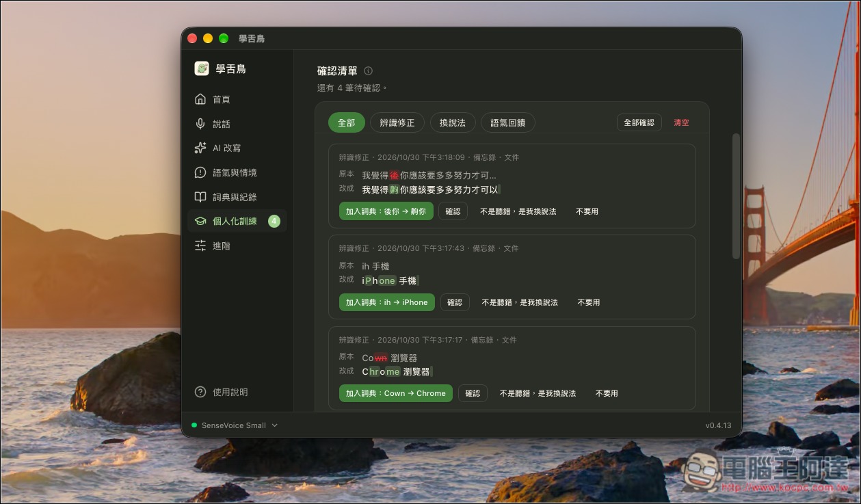Open the 詞典與紀錄 book icon

pyautogui.click(x=200, y=197)
